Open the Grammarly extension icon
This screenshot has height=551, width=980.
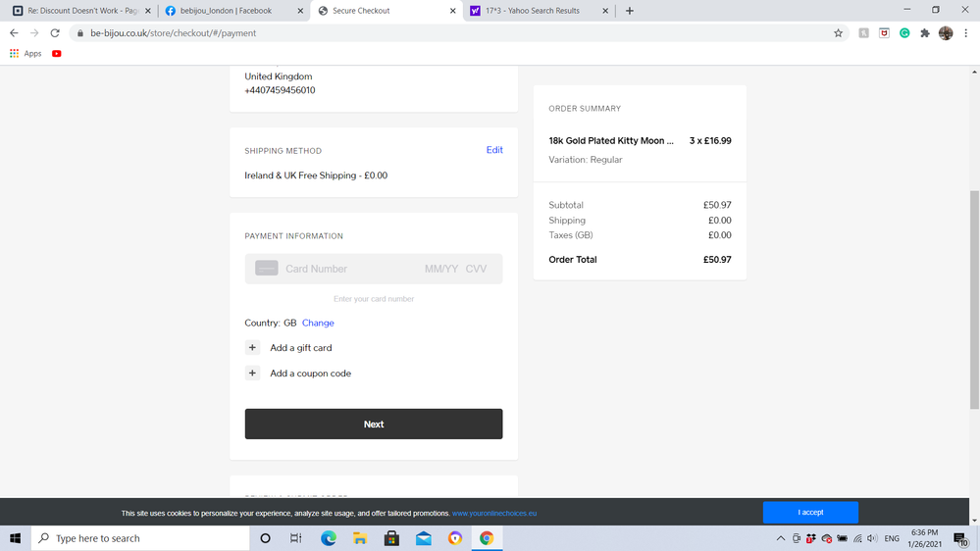[904, 32]
